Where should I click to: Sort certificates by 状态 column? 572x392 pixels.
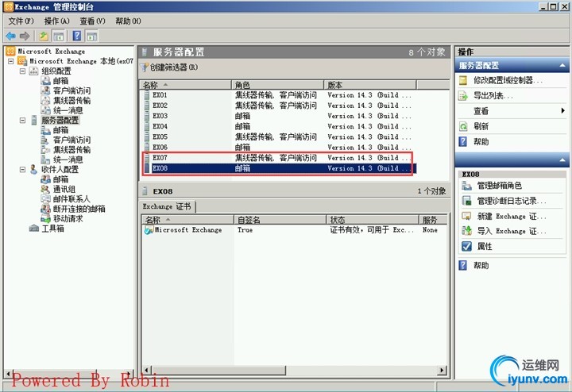pyautogui.click(x=373, y=219)
